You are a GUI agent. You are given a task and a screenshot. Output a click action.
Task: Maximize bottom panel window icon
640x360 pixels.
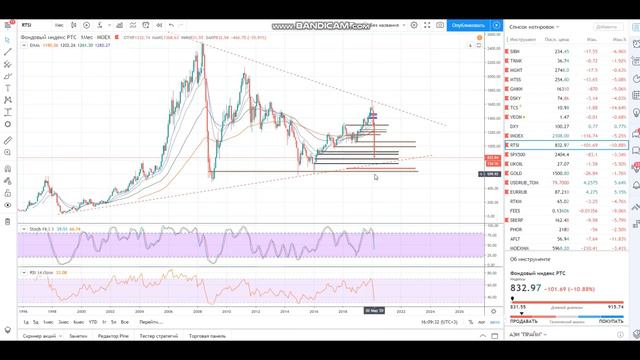[x=495, y=336]
